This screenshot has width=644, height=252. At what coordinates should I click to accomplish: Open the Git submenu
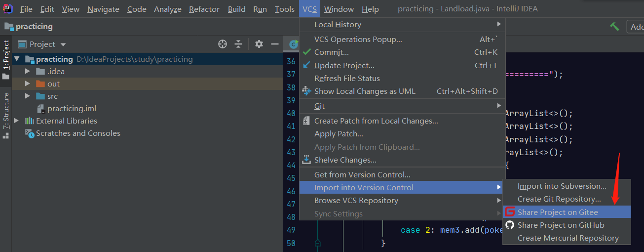coord(320,106)
